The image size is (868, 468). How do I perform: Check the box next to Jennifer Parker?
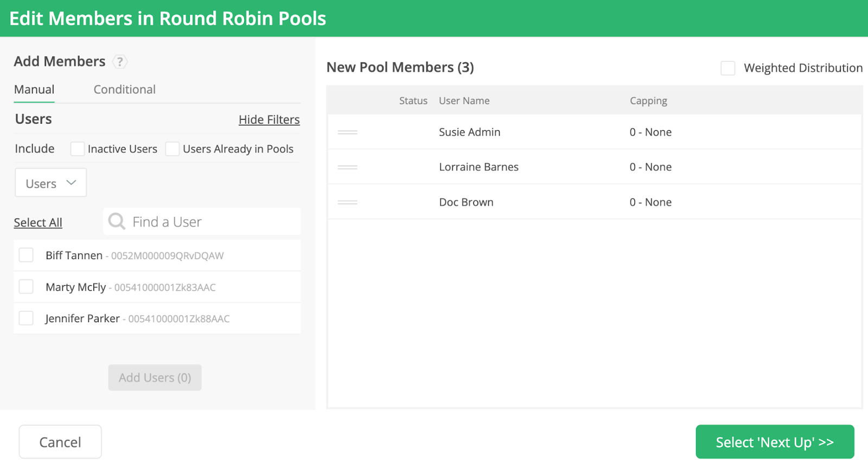[x=26, y=318]
